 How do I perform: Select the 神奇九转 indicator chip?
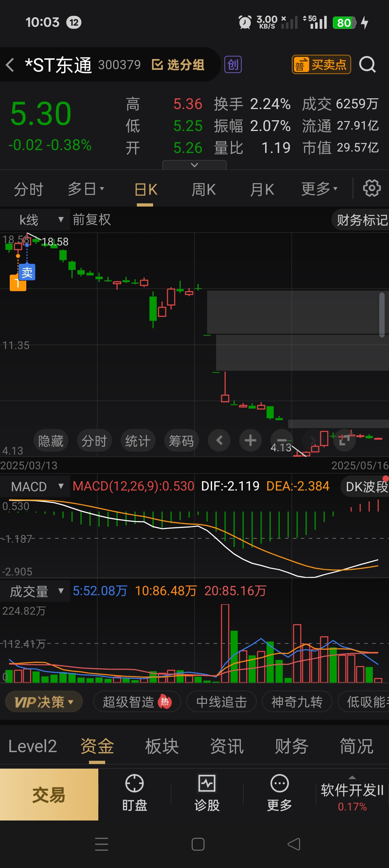pyautogui.click(x=297, y=701)
